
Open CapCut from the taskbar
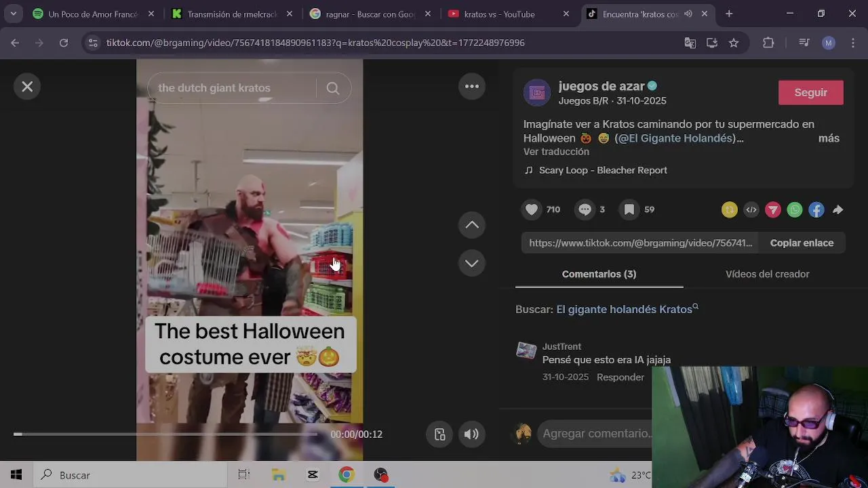tap(313, 475)
